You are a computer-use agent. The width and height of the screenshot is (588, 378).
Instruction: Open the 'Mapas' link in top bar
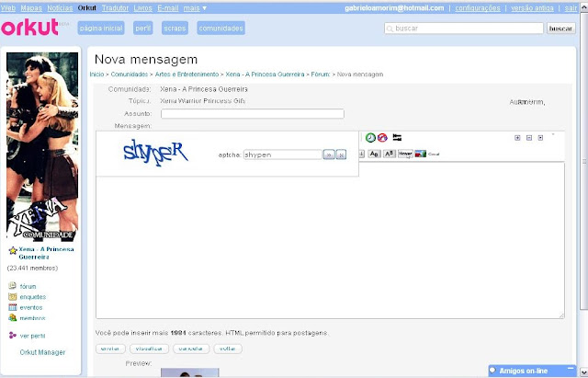pyautogui.click(x=31, y=8)
